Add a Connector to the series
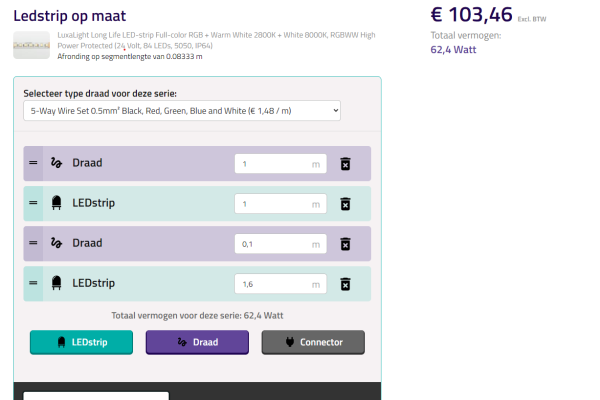 coord(313,342)
